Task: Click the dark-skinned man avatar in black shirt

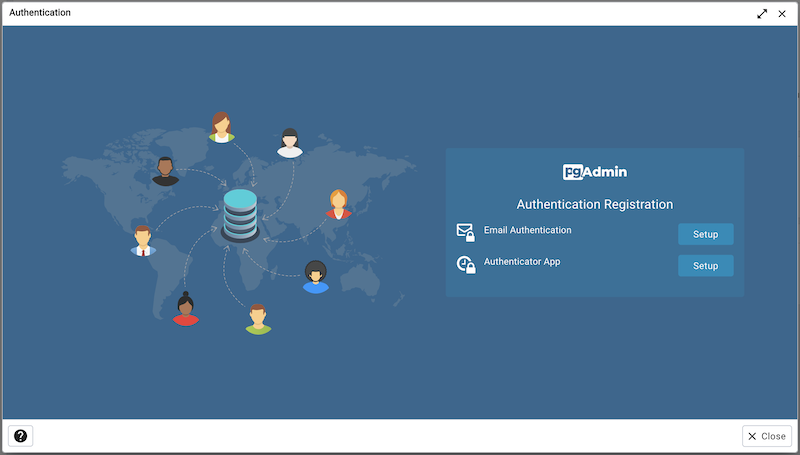Action: click(166, 171)
